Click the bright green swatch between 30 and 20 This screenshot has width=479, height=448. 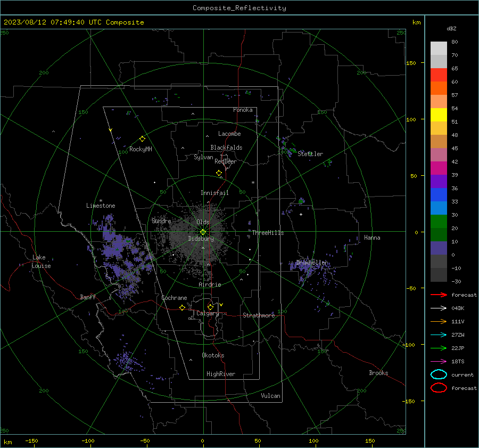point(439,222)
